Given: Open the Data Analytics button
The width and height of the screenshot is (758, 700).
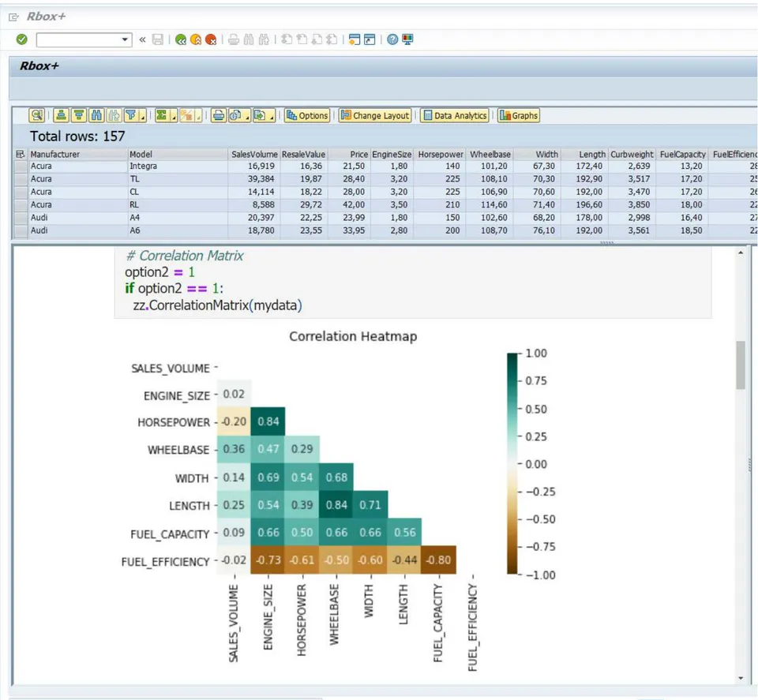Looking at the screenshot, I should pyautogui.click(x=455, y=115).
